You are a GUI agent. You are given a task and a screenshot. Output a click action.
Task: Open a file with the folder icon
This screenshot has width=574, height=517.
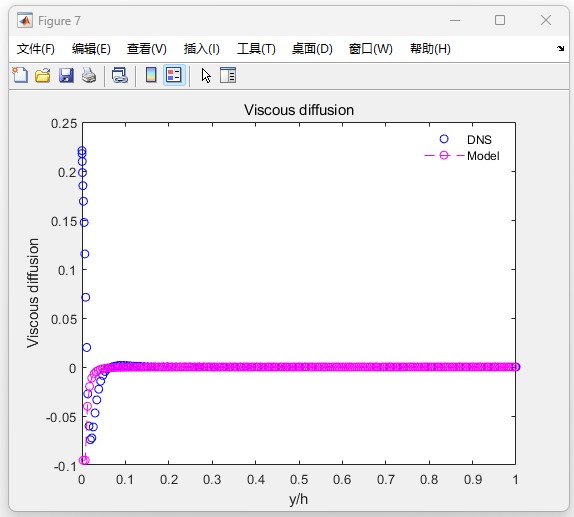[43, 75]
